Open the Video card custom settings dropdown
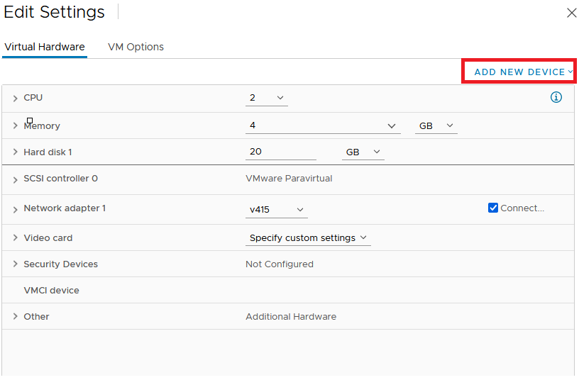Image resolution: width=579 pixels, height=392 pixels. (308, 238)
